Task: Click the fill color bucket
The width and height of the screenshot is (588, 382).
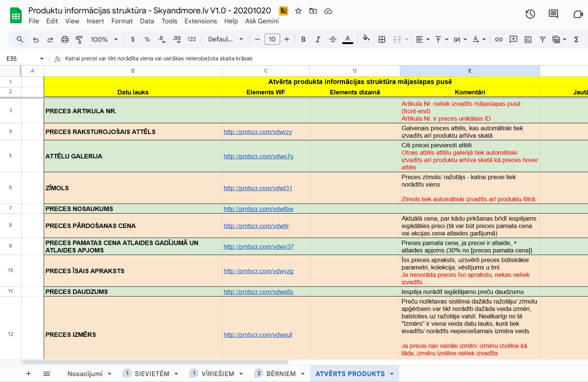Action: pyautogui.click(x=366, y=39)
